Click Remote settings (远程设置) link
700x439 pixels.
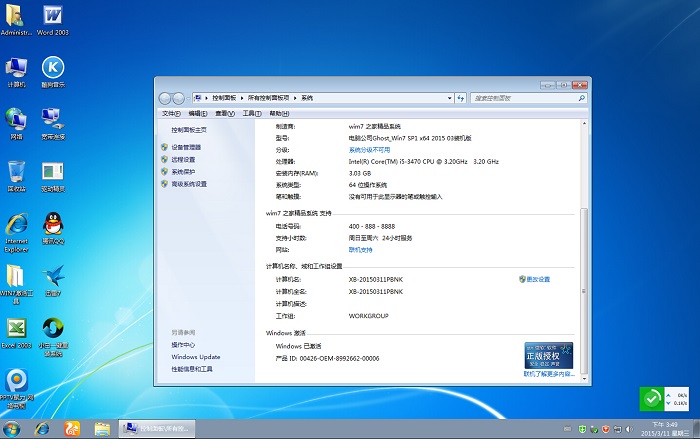pyautogui.click(x=183, y=159)
